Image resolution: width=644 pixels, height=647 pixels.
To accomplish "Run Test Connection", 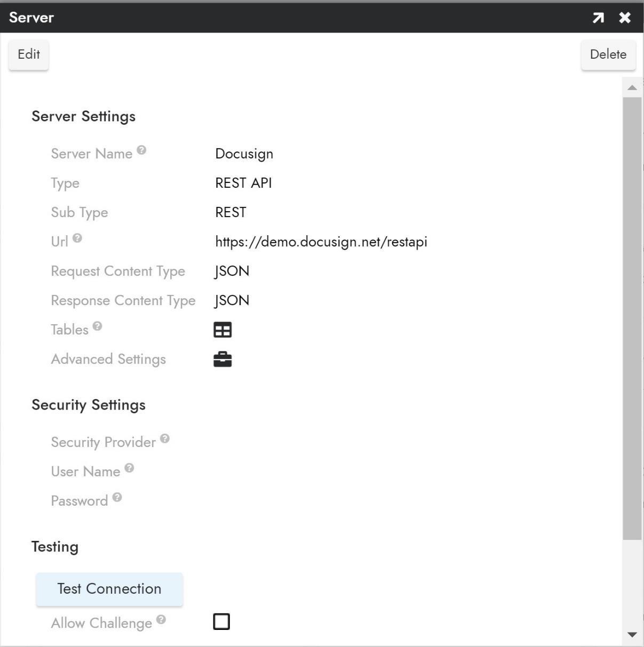I will [109, 589].
